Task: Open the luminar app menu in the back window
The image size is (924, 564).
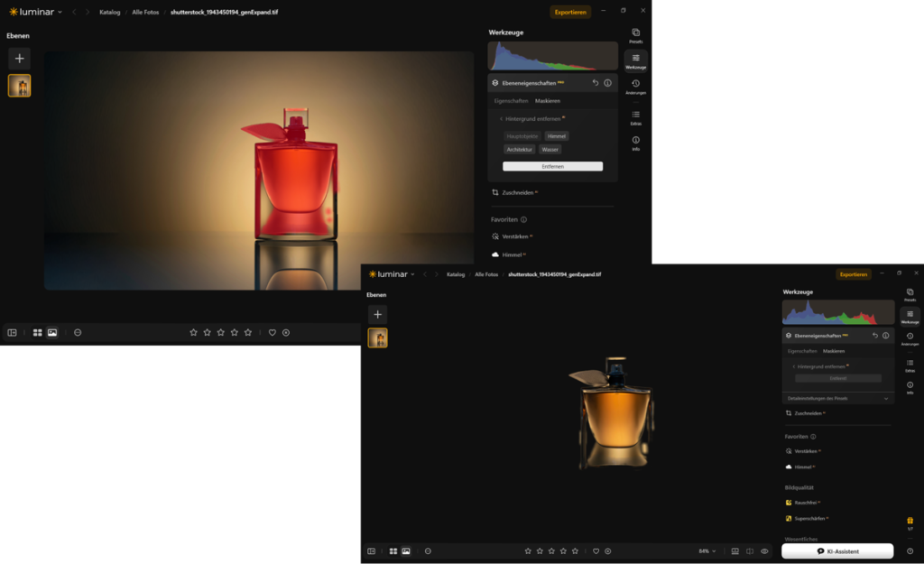Action: coord(35,12)
